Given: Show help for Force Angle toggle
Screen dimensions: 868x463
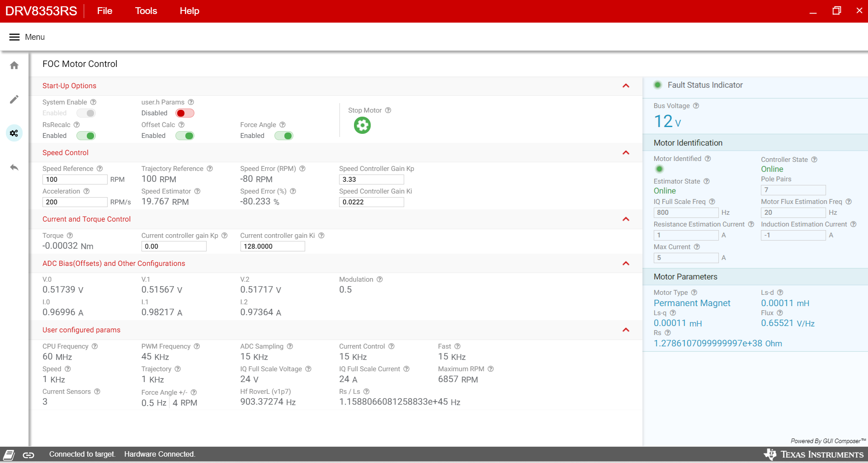Looking at the screenshot, I should 283,125.
